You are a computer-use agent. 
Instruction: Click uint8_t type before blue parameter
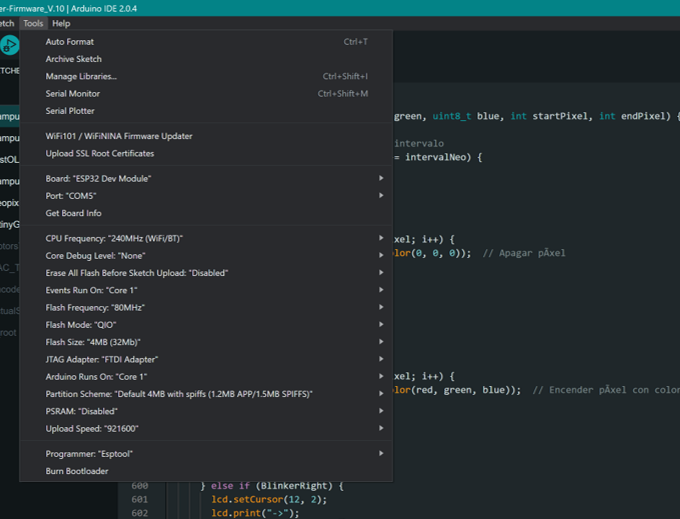[x=451, y=116]
